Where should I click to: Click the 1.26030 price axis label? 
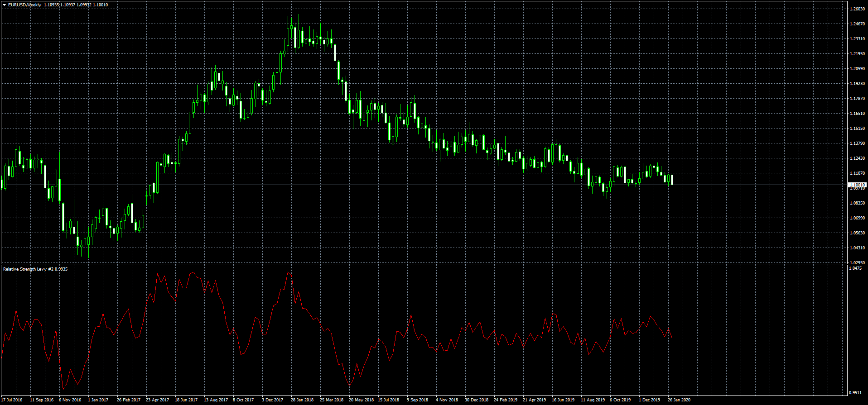point(858,9)
